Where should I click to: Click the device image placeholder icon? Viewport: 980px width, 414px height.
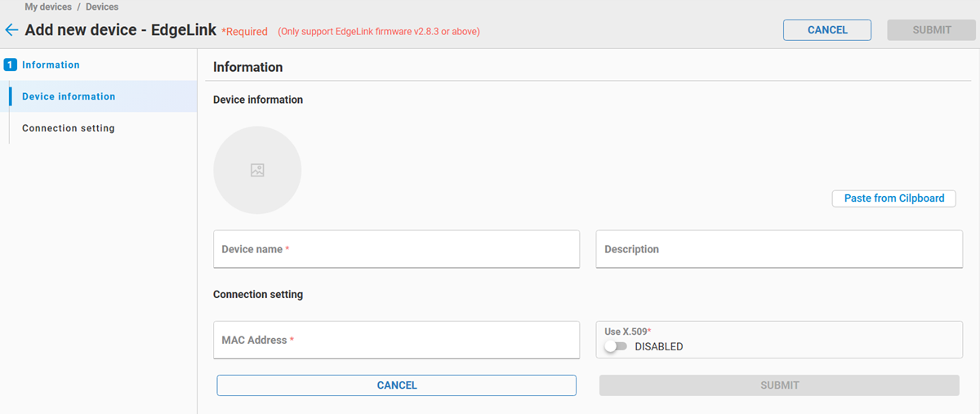(257, 170)
